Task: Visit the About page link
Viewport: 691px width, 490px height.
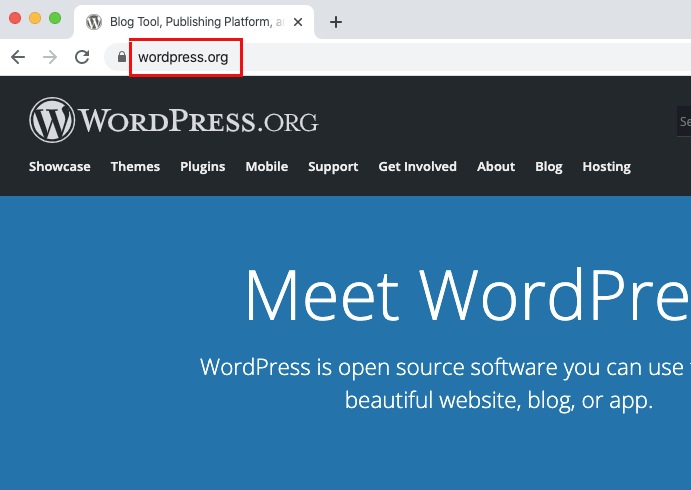Action: click(496, 167)
